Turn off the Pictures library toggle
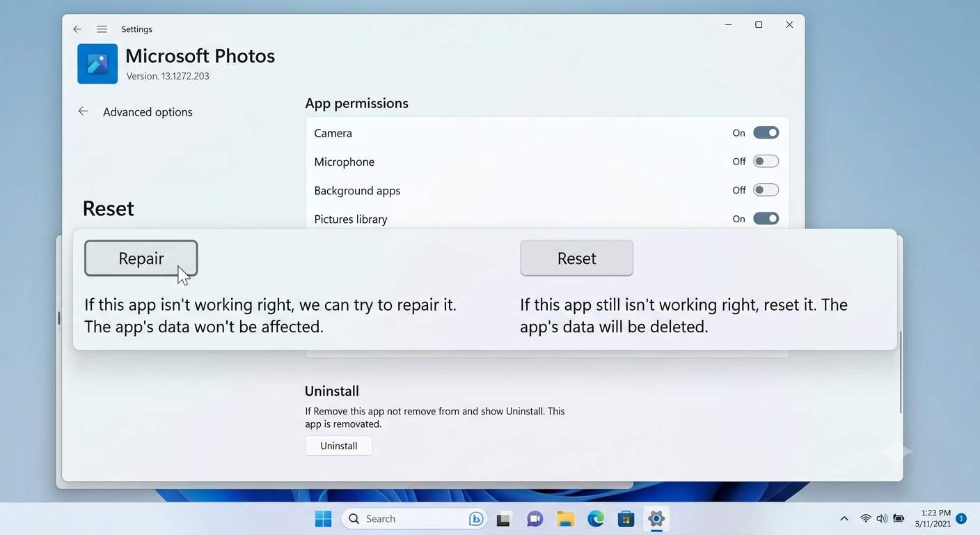 point(766,219)
